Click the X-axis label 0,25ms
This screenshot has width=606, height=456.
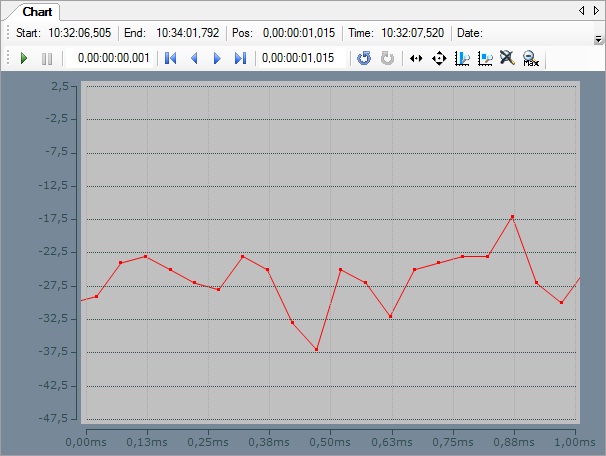click(x=208, y=442)
